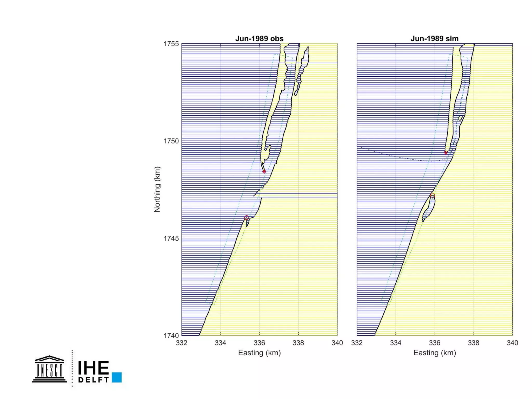The width and height of the screenshot is (532, 399).
Task: Click red asterisk marker in obs plot
Action: point(264,171)
